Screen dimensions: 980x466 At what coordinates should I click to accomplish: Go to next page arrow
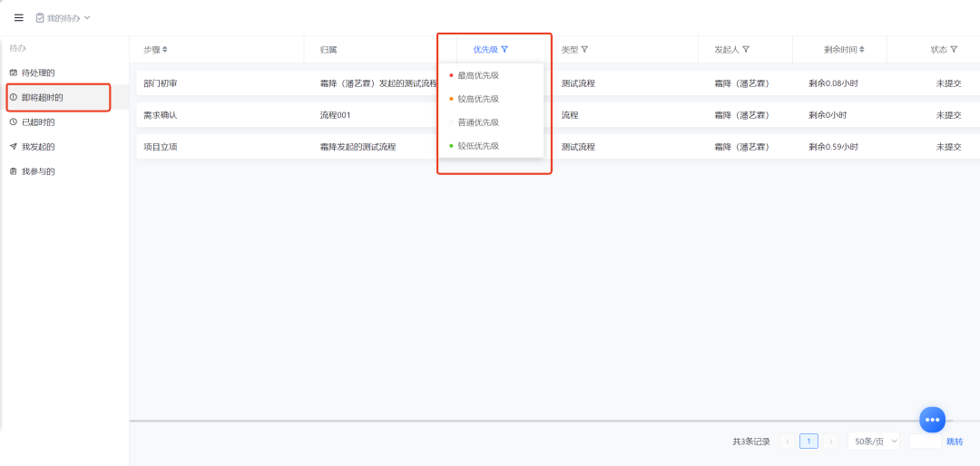click(x=830, y=441)
